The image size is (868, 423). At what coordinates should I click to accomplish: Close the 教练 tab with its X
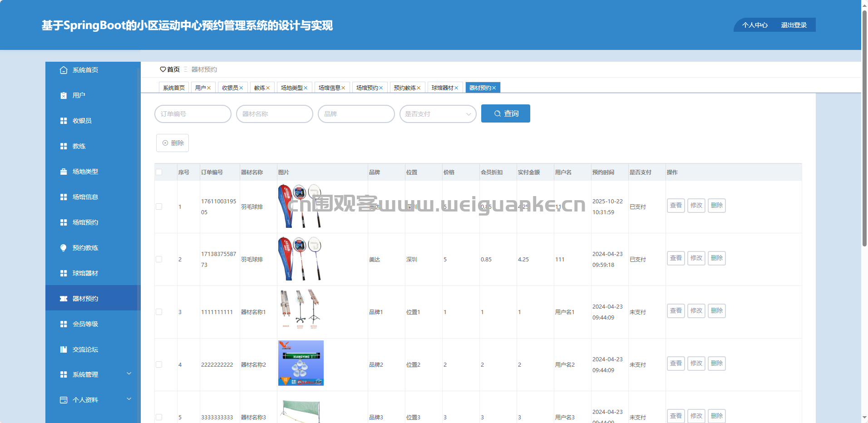coord(268,88)
